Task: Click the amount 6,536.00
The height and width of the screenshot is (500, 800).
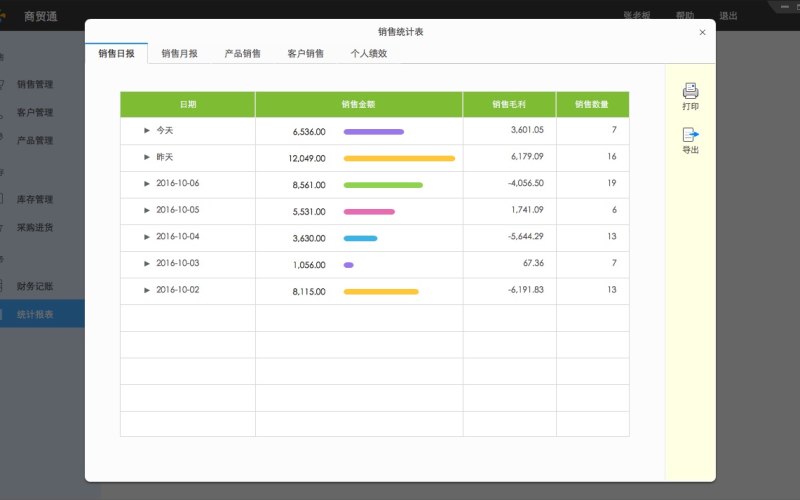Action: tap(309, 132)
